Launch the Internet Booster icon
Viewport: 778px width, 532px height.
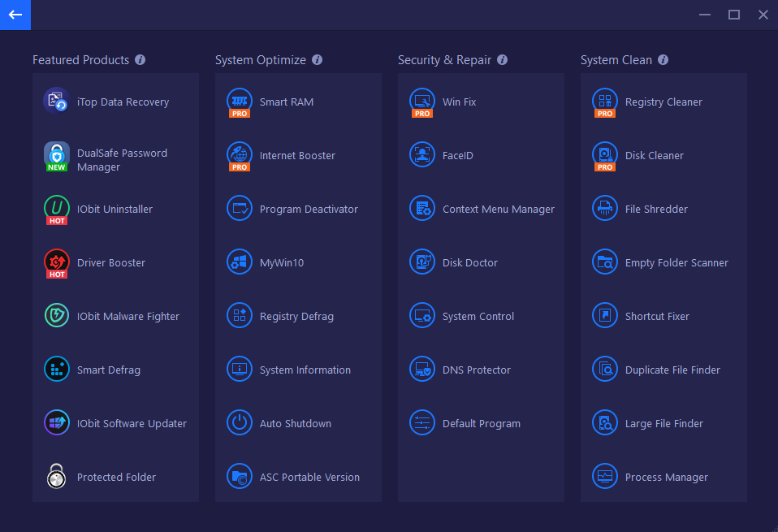(x=240, y=156)
